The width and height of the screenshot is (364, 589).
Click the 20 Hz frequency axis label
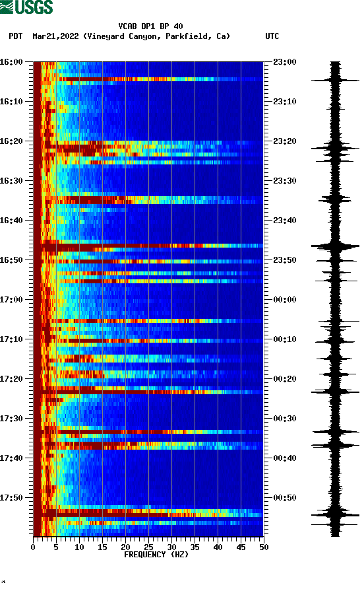click(x=125, y=547)
